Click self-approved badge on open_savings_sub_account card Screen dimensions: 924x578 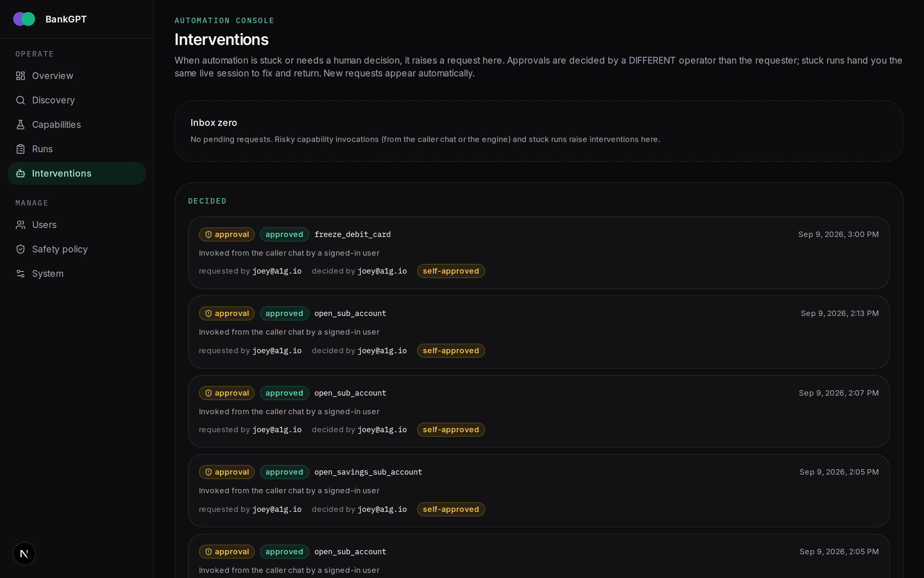click(x=450, y=509)
